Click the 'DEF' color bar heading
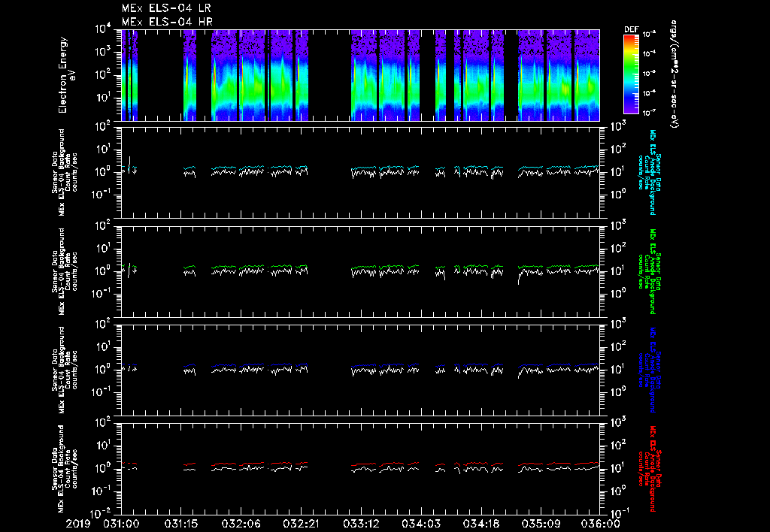 pos(631,29)
